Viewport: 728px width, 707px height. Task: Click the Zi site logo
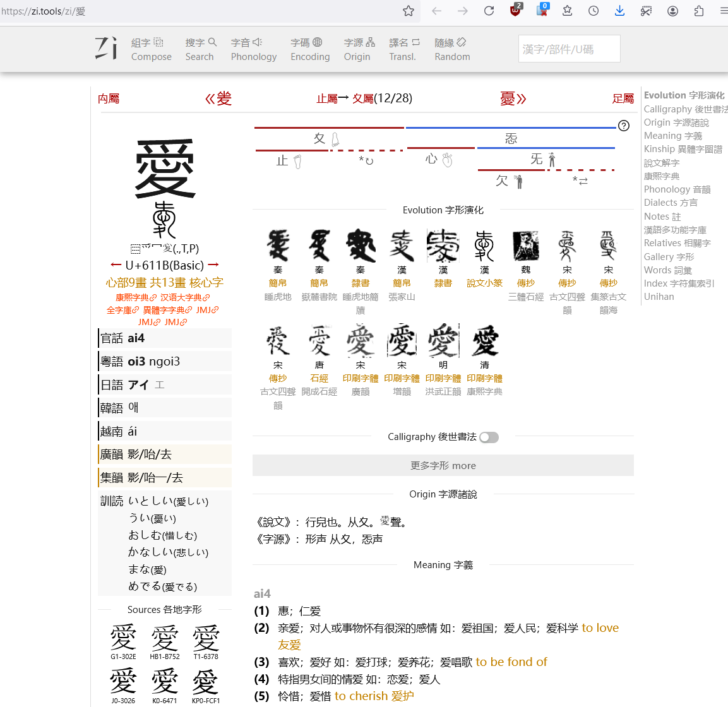coord(106,49)
